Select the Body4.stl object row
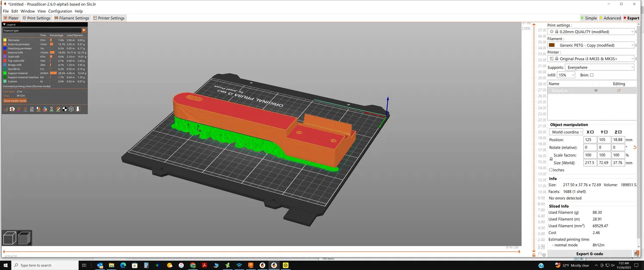 point(592,91)
